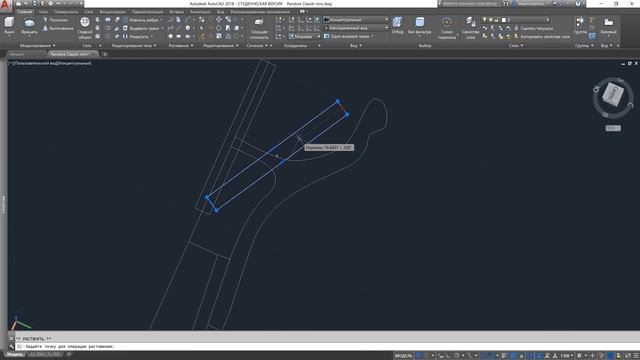
Task: Switch to the Параметризация ribbon tab
Action: (147, 12)
